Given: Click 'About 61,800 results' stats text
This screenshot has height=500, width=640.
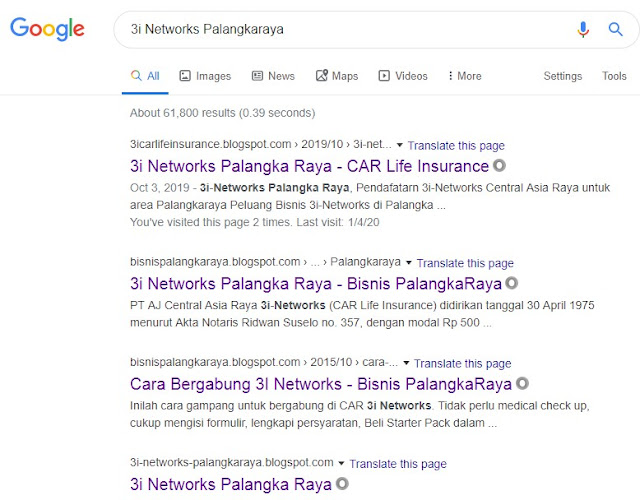Looking at the screenshot, I should [222, 113].
